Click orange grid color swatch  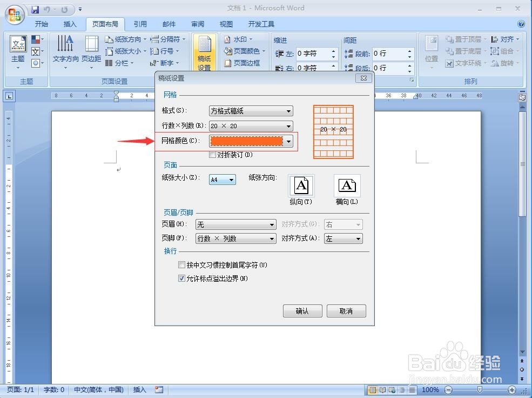(x=246, y=141)
